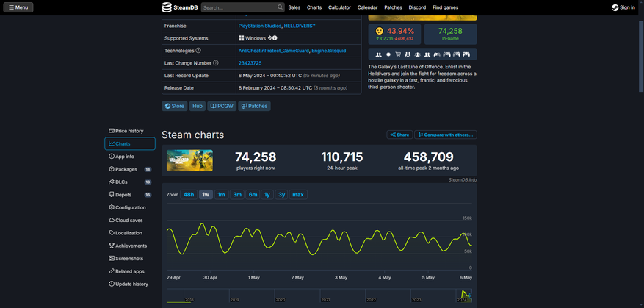Image resolution: width=644 pixels, height=308 pixels.
Task: Click the 458,709 all-time peak value
Action: 428,157
